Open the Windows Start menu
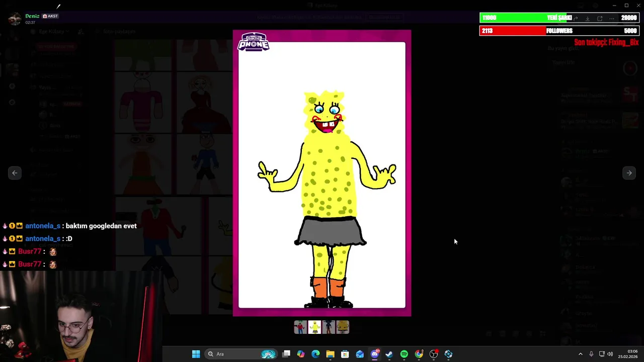 pyautogui.click(x=196, y=354)
